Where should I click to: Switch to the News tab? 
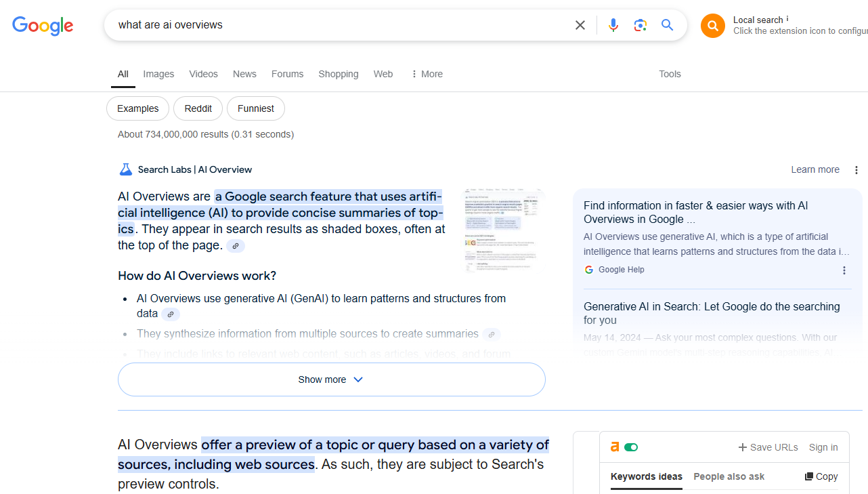(244, 74)
